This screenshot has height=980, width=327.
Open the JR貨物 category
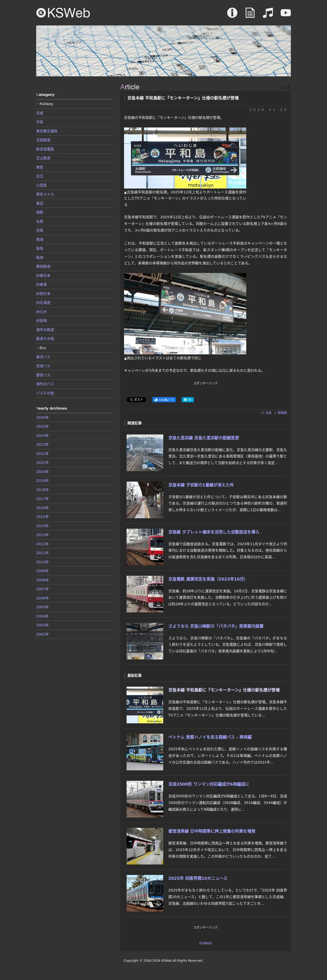[42, 321]
